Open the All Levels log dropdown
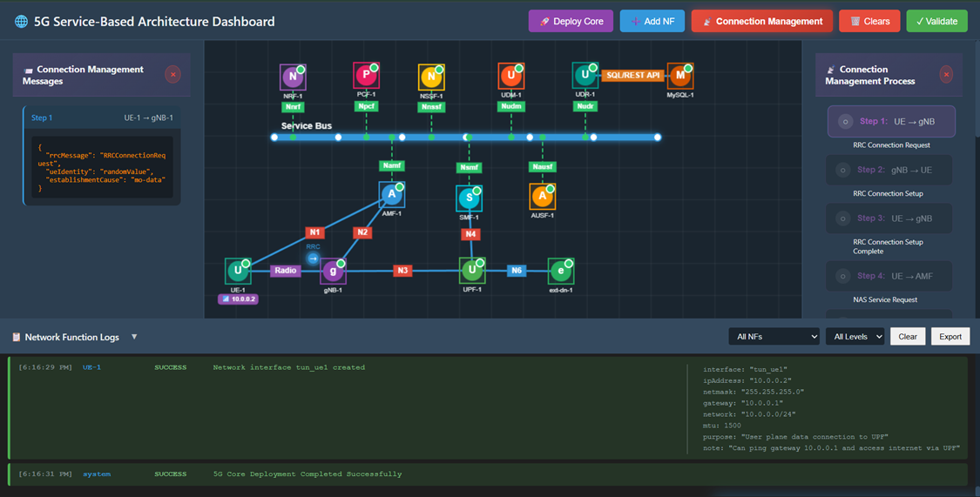This screenshot has height=497, width=980. coord(855,337)
